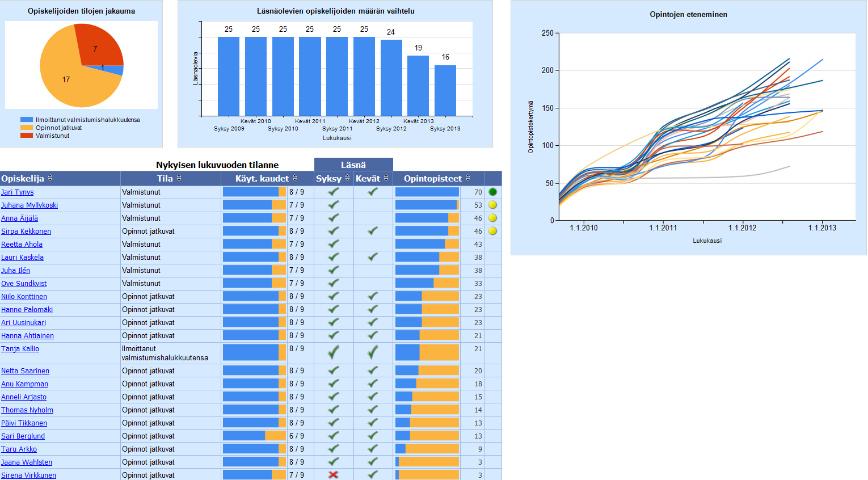Click orange legend swatch Opinnot jatkuvat
The image size is (868, 480).
[27, 128]
